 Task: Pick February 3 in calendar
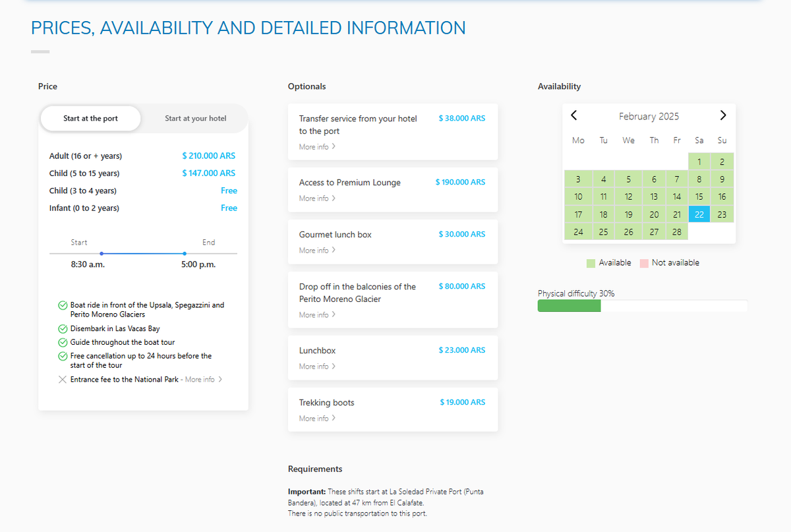pyautogui.click(x=578, y=179)
